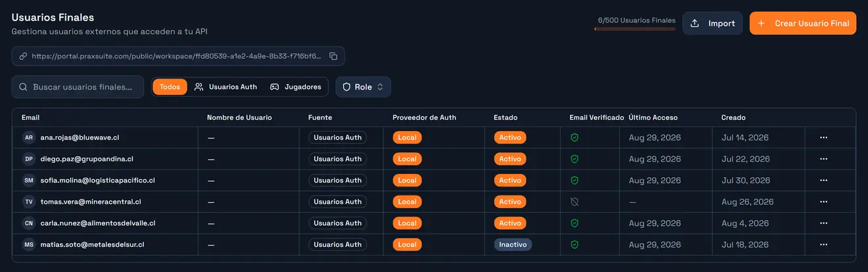The height and width of the screenshot is (272, 868).
Task: Click email tomas.vera@mineracentral.cl
Action: pos(91,202)
